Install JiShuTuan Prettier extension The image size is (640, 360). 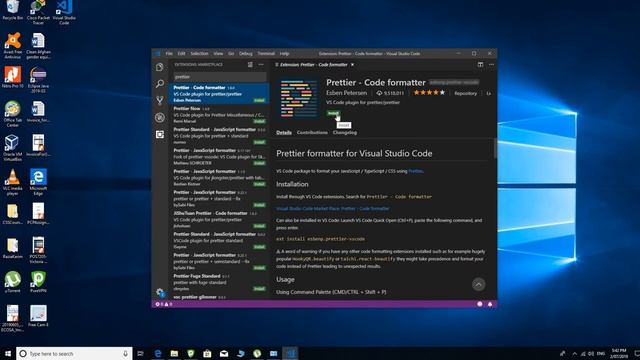click(259, 226)
